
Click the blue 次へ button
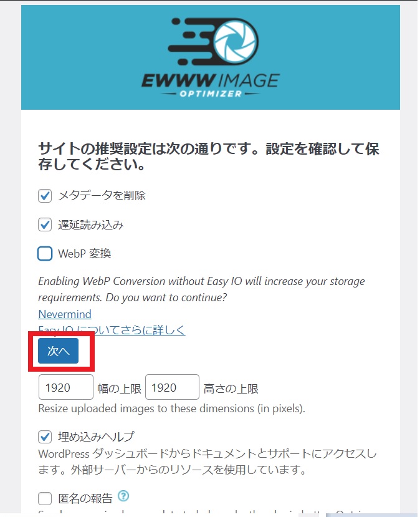coord(59,351)
